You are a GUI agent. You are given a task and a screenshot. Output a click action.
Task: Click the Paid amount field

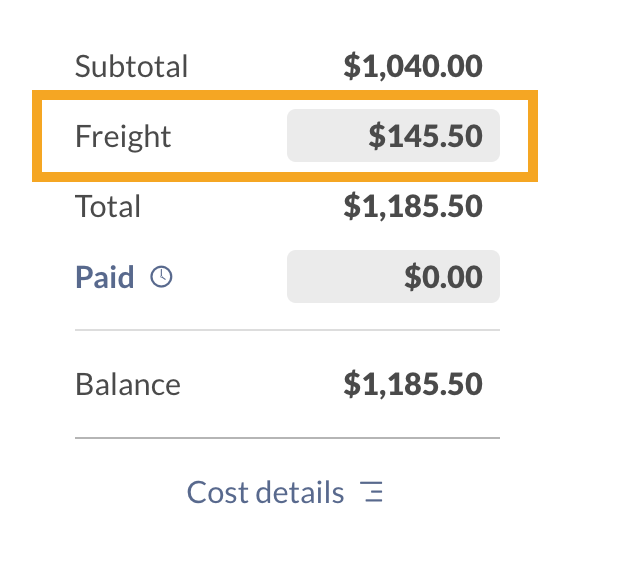[x=393, y=277]
